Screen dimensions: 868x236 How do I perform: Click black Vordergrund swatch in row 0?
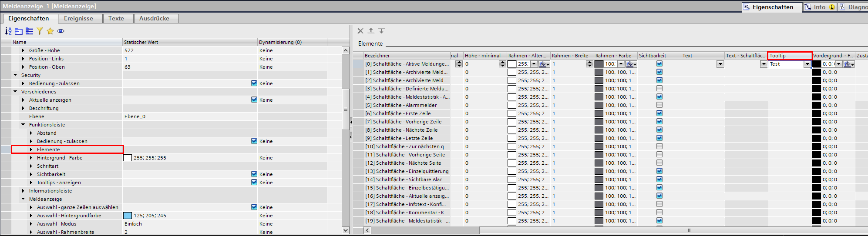pos(817,64)
